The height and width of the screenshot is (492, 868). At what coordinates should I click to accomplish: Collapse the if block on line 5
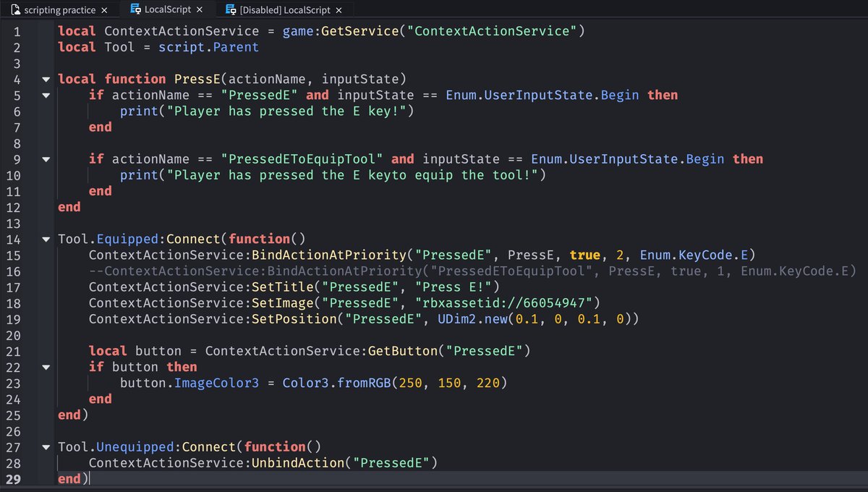[46, 96]
